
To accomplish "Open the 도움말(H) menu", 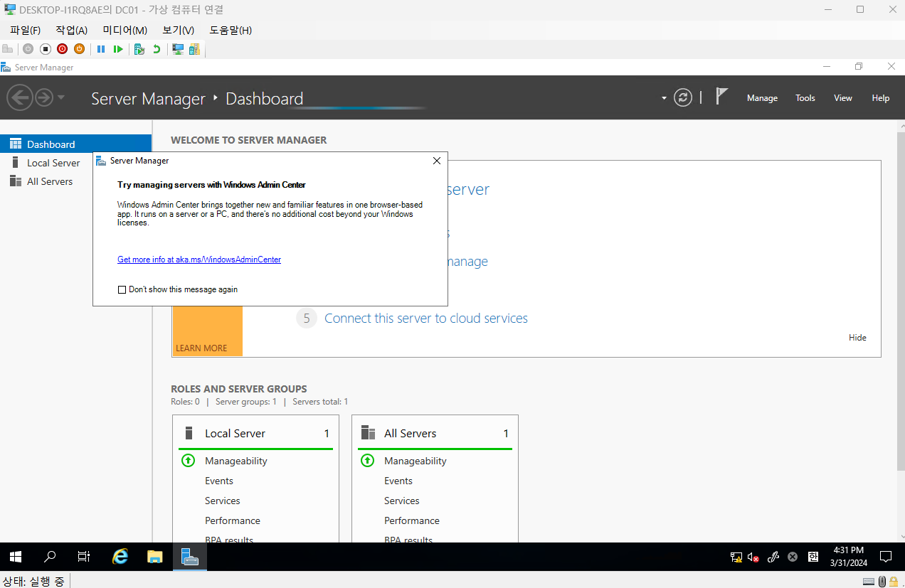I will point(231,30).
